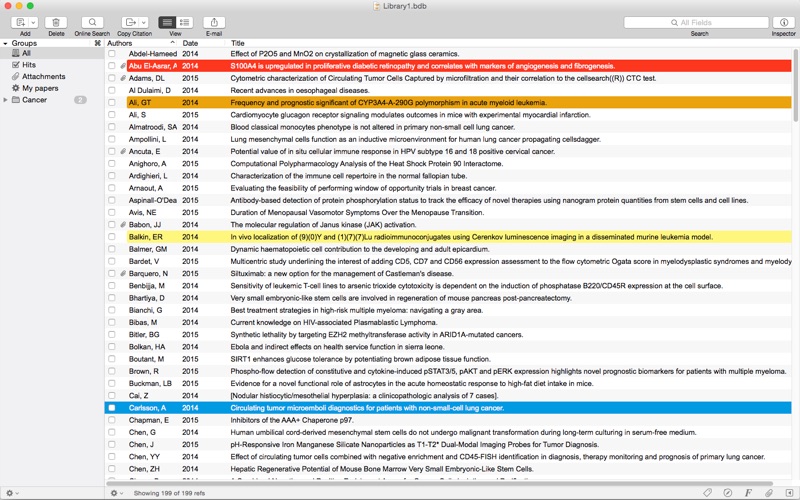The image size is (800, 500).
Task: Open Online Search from the toolbar
Action: point(92,22)
